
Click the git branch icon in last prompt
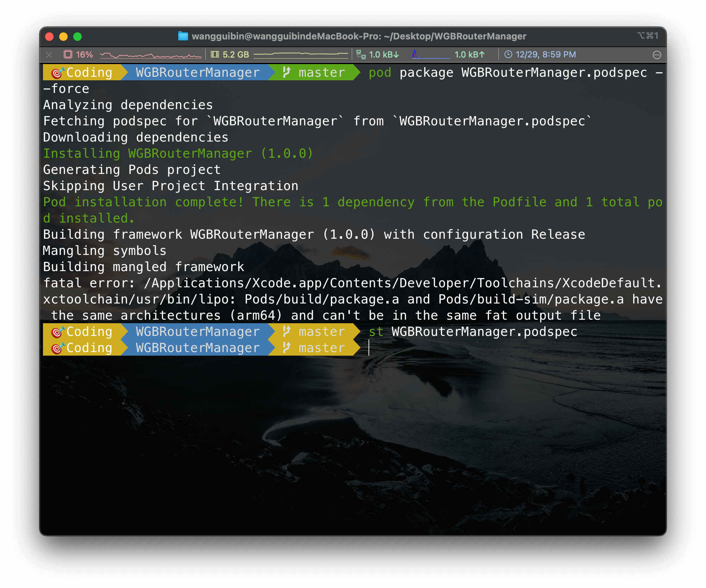(x=286, y=348)
